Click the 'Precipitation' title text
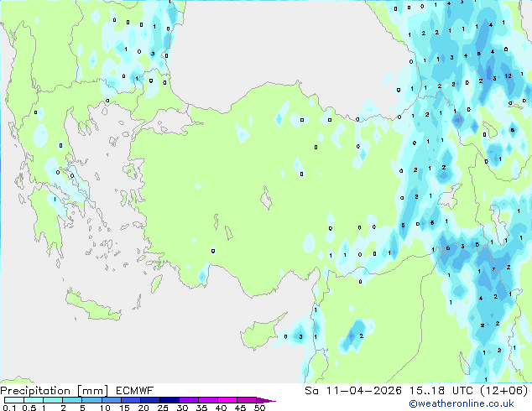 pos(35,391)
